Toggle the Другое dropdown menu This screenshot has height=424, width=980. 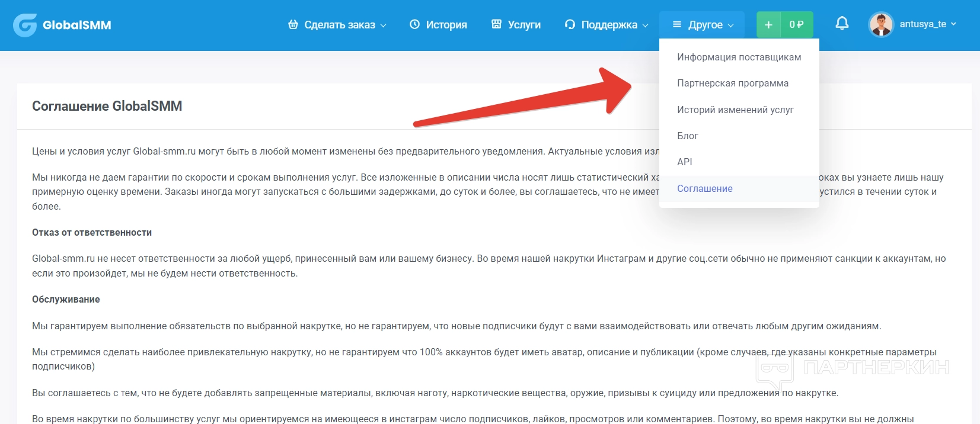tap(702, 25)
